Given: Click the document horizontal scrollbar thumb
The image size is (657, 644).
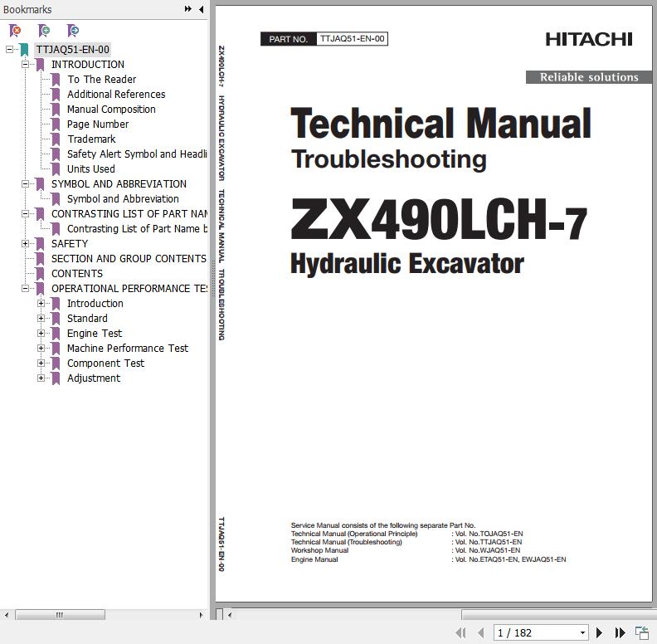Looking at the screenshot, I should click(x=559, y=615).
